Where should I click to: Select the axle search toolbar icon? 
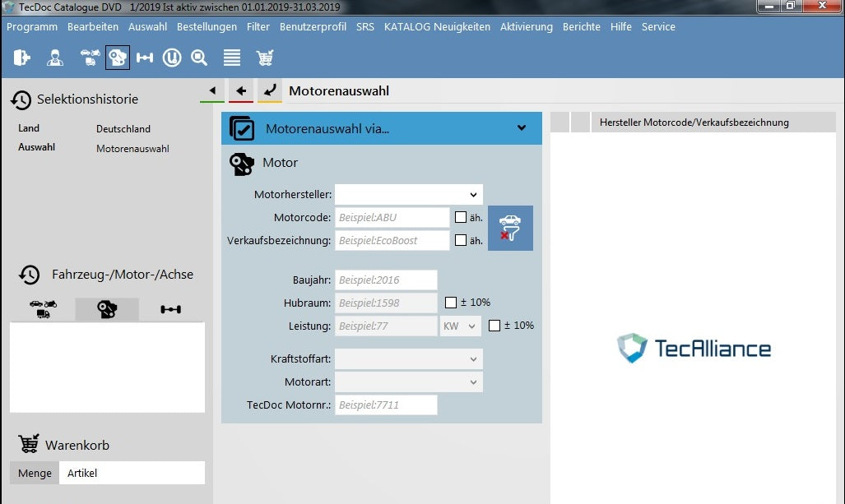pyautogui.click(x=145, y=57)
